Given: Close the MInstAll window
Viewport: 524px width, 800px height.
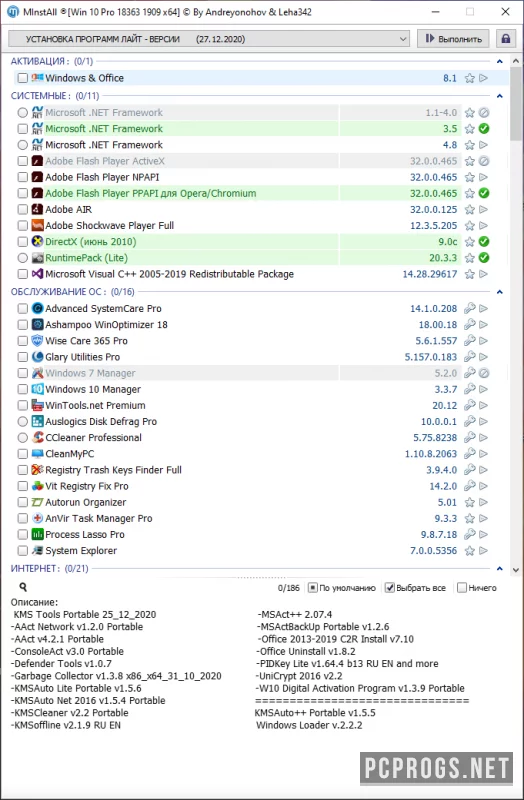Looking at the screenshot, I should tap(505, 11).
